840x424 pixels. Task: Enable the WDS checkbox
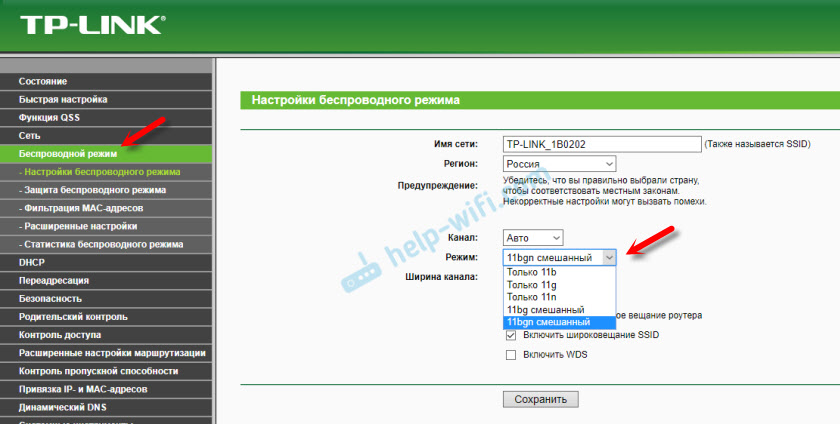(512, 355)
